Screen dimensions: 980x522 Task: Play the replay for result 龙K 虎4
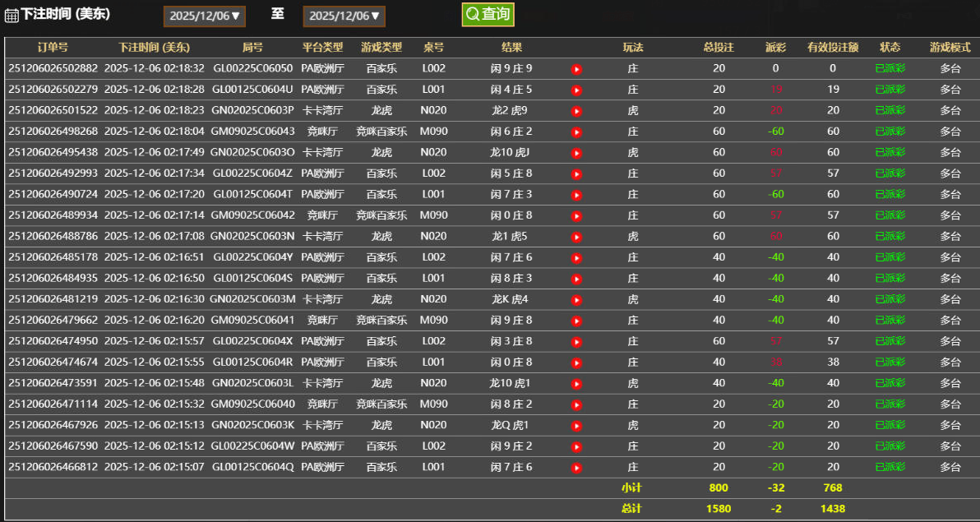click(576, 299)
